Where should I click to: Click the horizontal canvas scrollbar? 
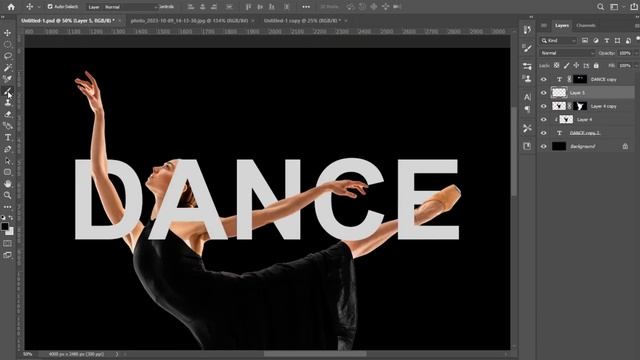(315, 354)
